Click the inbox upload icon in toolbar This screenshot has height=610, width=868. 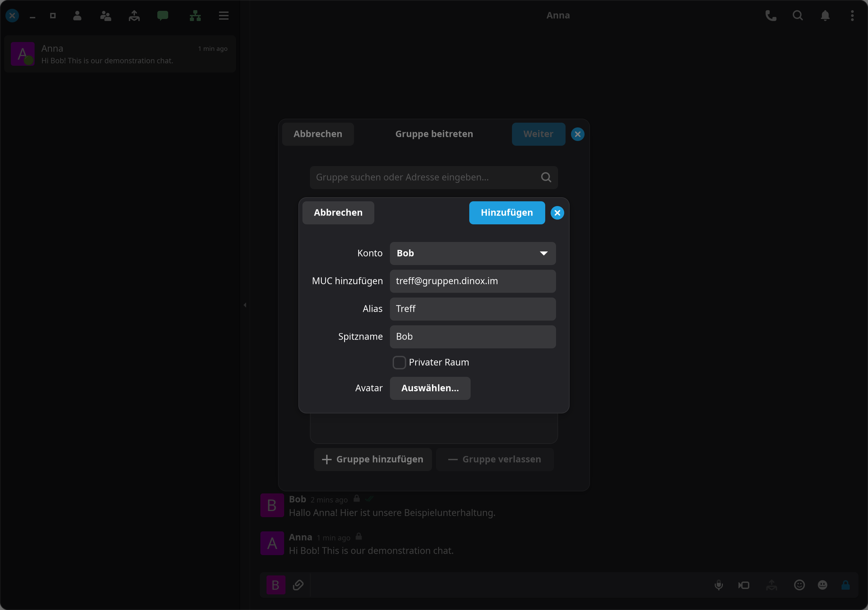click(x=134, y=16)
